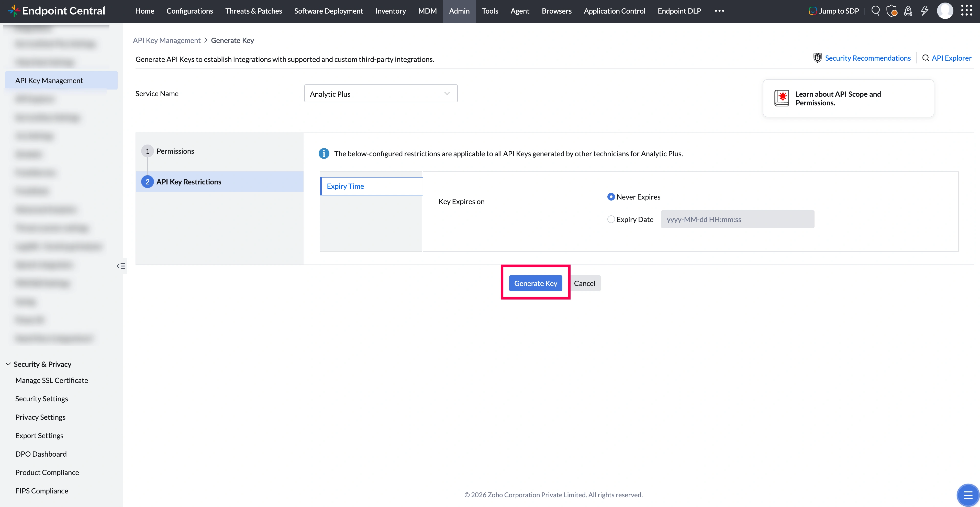Open the Agent tab

[x=520, y=11]
